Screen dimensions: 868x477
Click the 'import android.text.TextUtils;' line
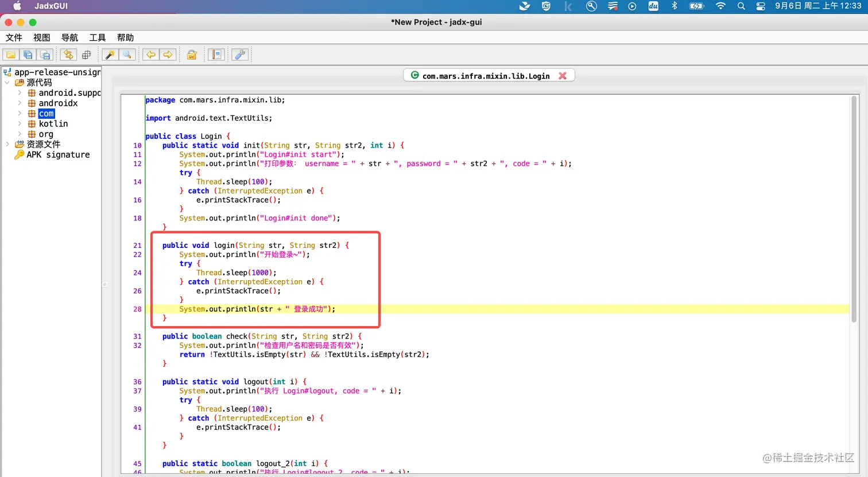pos(209,118)
